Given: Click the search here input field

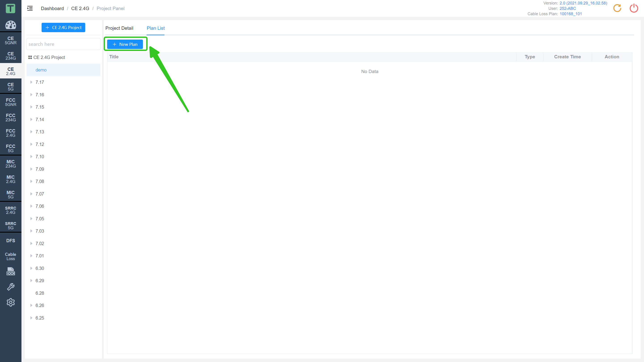Looking at the screenshot, I should (x=63, y=44).
